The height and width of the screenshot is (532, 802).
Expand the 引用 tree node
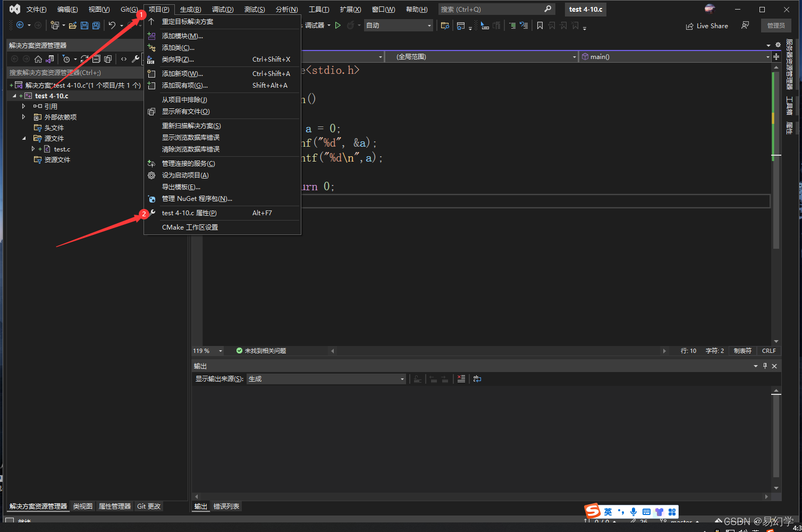click(23, 106)
